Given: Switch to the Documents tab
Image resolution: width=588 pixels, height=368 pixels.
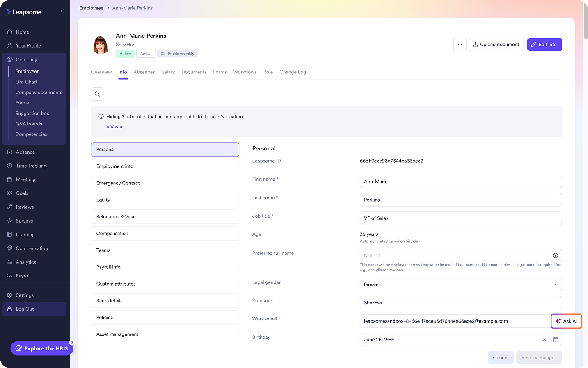Looking at the screenshot, I should coord(194,72).
